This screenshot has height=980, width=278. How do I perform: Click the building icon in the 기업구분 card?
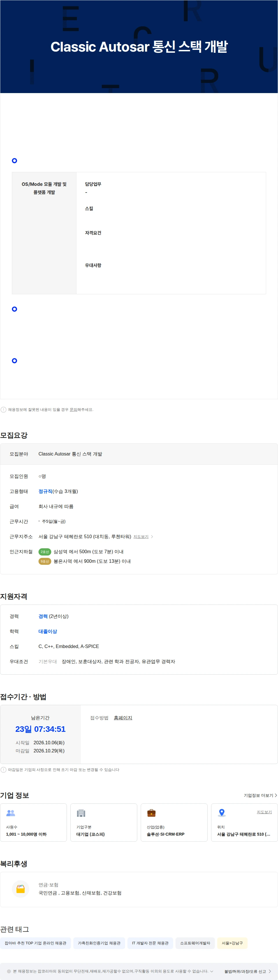coord(81,813)
